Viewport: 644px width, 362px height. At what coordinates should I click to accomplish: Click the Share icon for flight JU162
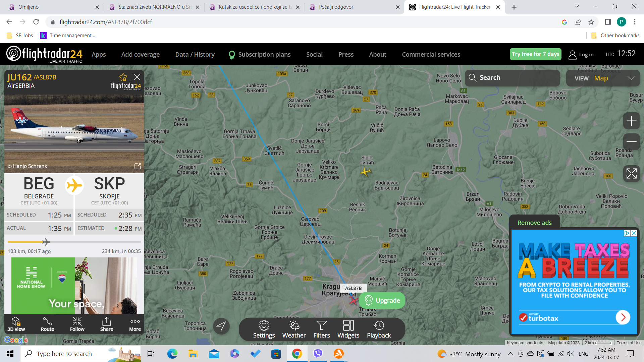106,324
